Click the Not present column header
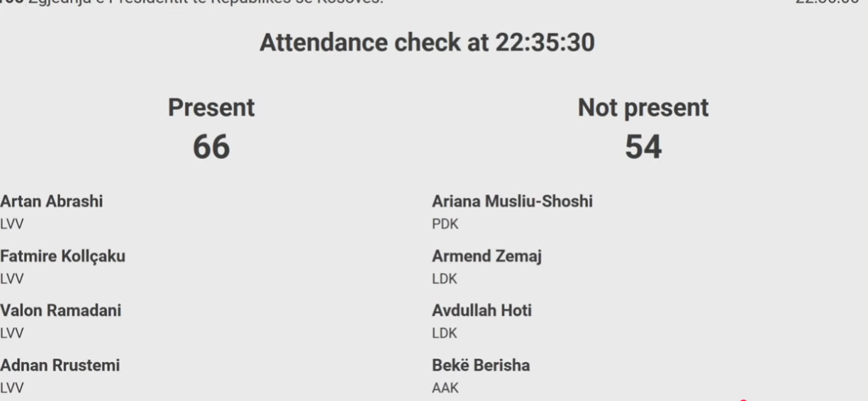Image resolution: width=868 pixels, height=401 pixels. coord(643,108)
